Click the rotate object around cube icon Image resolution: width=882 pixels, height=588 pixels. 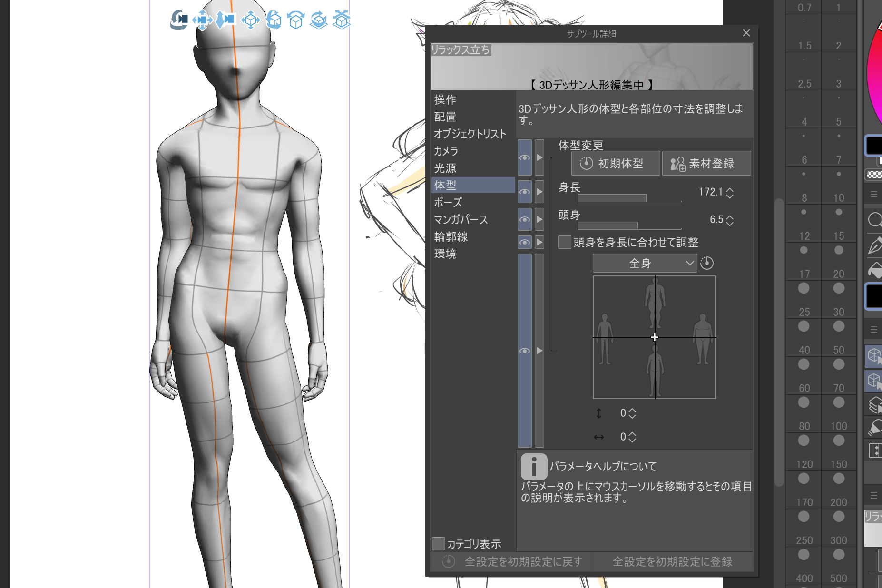coord(274,20)
